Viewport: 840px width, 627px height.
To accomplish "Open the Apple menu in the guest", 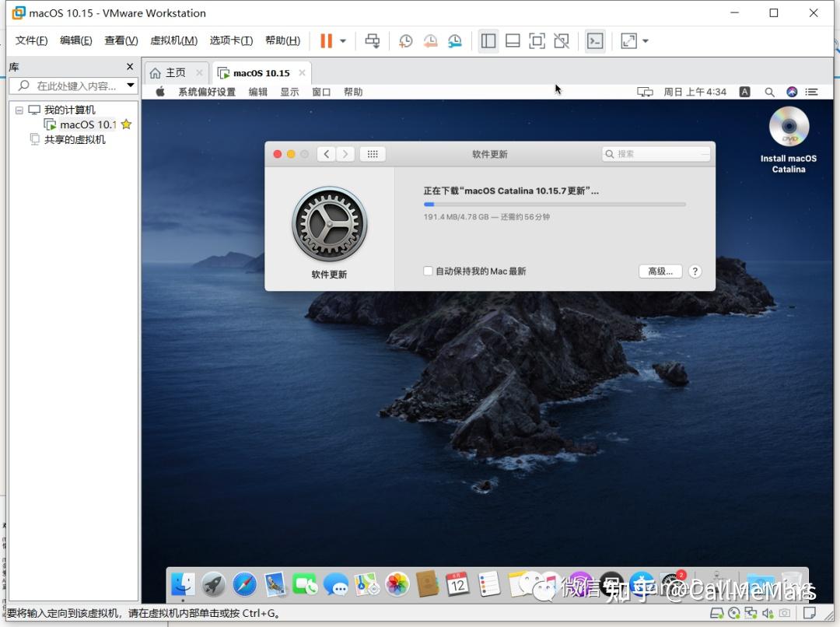I will coord(159,92).
